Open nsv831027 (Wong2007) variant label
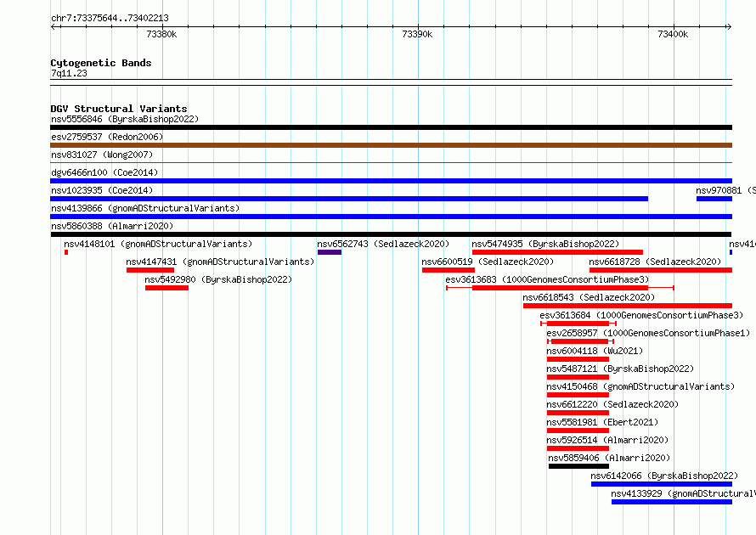756x535 pixels. coord(102,155)
